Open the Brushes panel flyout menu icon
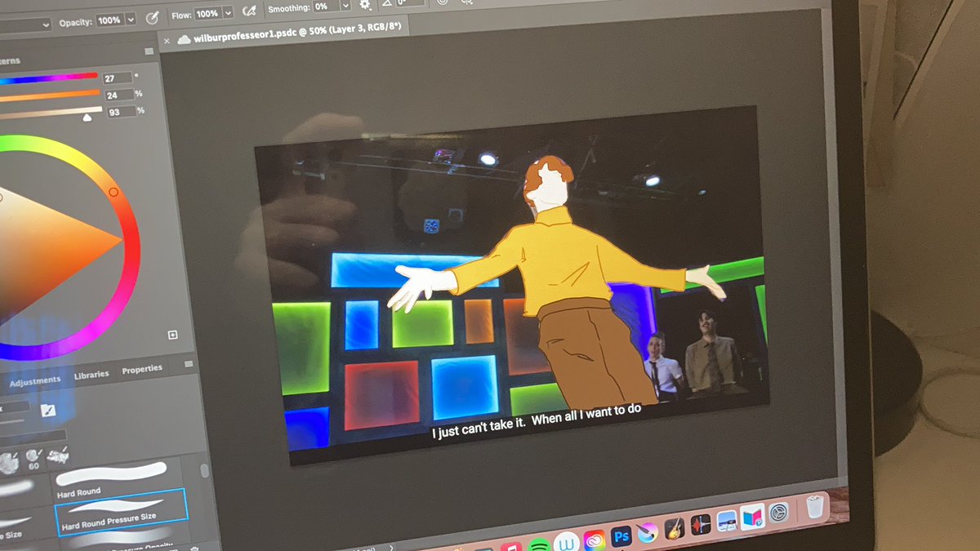Screen dimensions: 980x551 (x=189, y=364)
